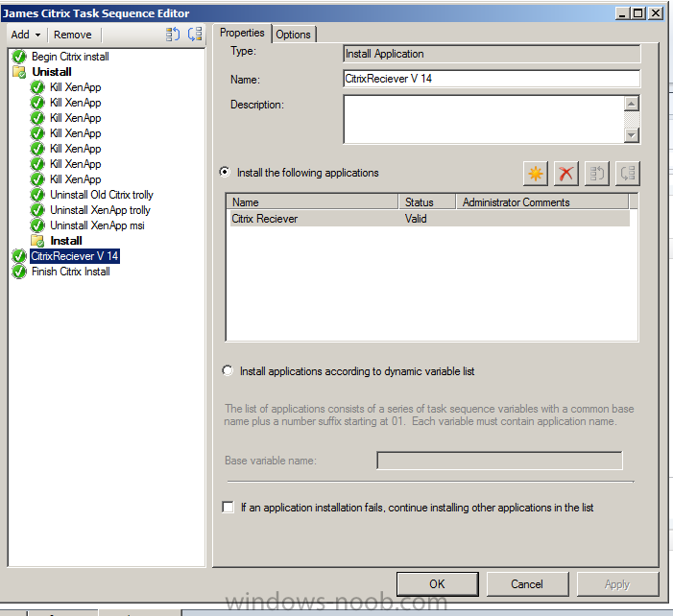673x616 pixels.
Task: Select the Begin Citrix install step
Action: (70, 57)
